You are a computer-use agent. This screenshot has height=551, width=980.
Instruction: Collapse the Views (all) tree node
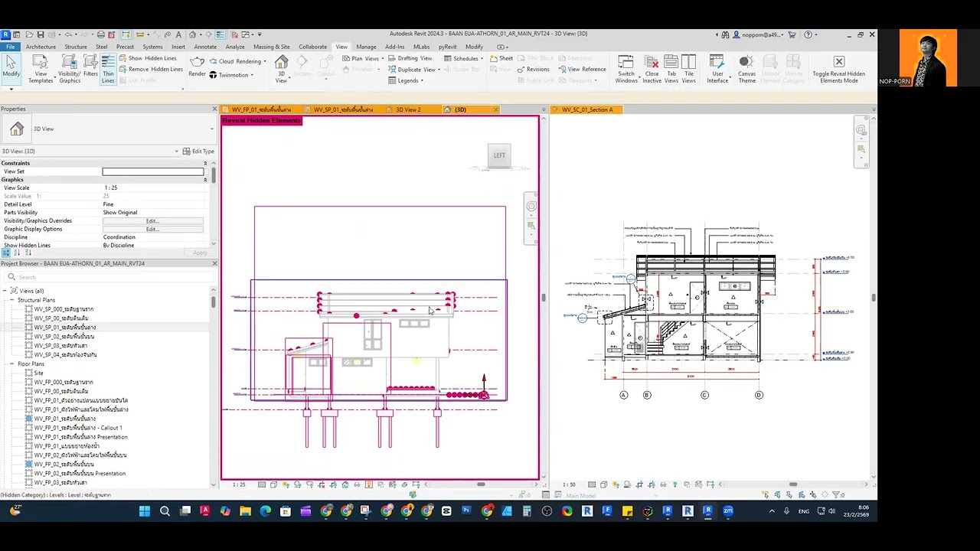pyautogui.click(x=5, y=291)
